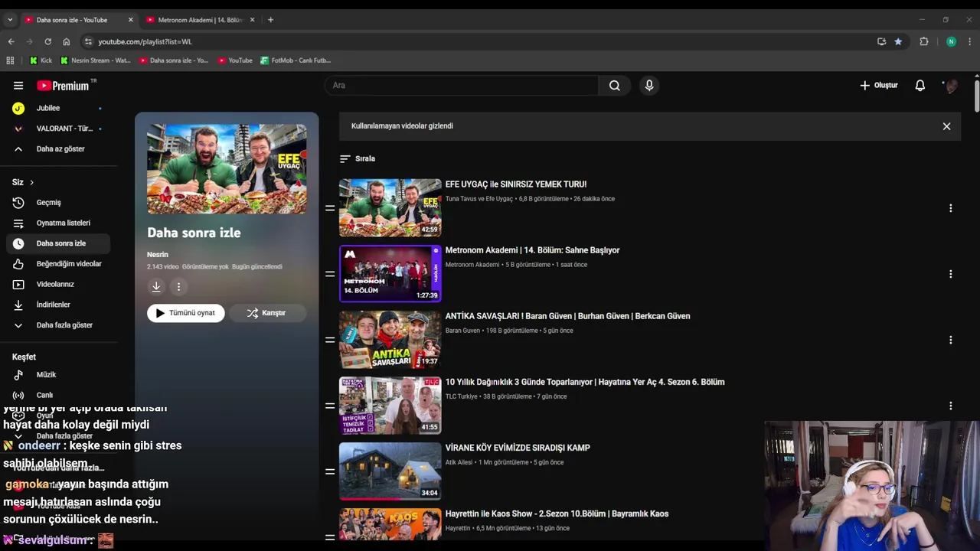This screenshot has width=980, height=551.
Task: Open Canlı under Keşfet
Action: (58, 396)
